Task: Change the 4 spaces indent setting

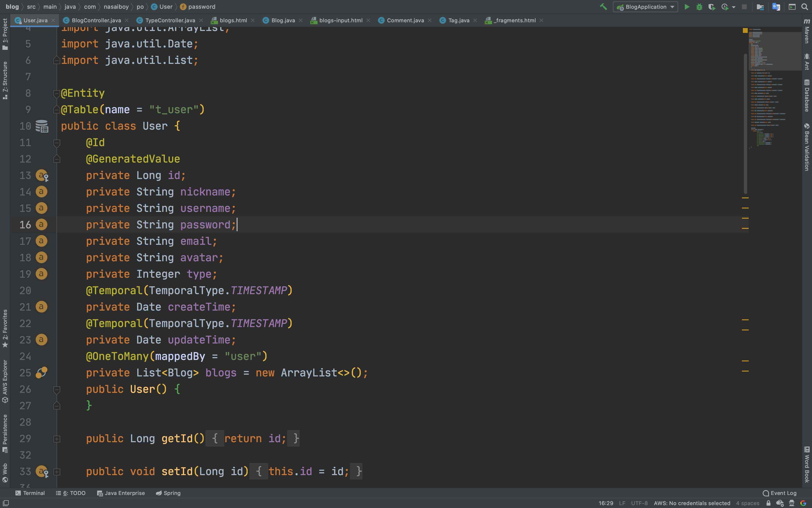Action: pos(747,503)
